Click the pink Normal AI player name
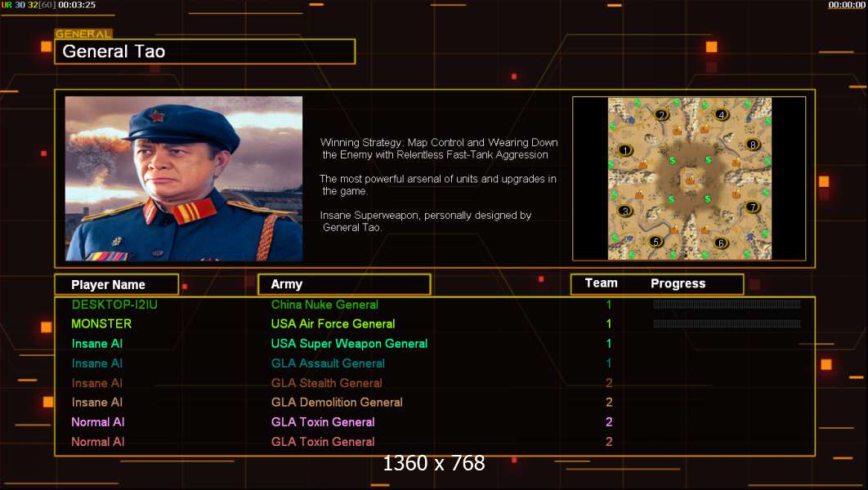868x490 pixels. [x=98, y=422]
